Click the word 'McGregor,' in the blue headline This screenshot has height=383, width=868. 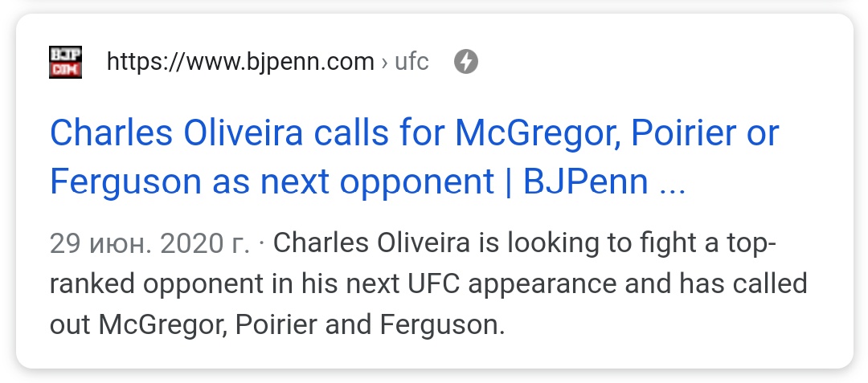pyautogui.click(x=534, y=133)
